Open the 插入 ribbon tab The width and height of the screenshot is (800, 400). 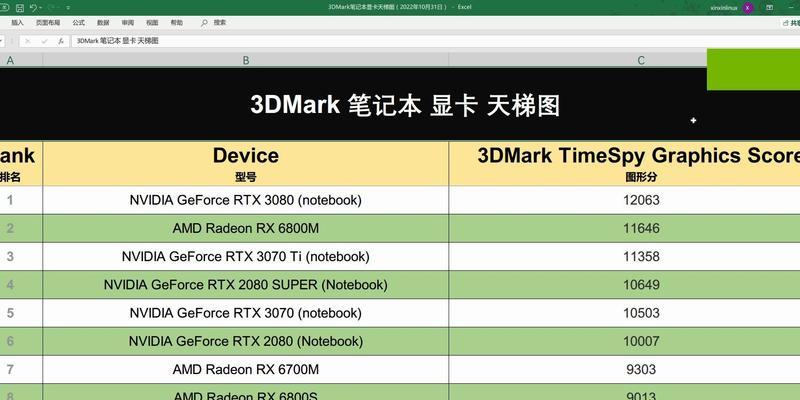pyautogui.click(x=17, y=23)
